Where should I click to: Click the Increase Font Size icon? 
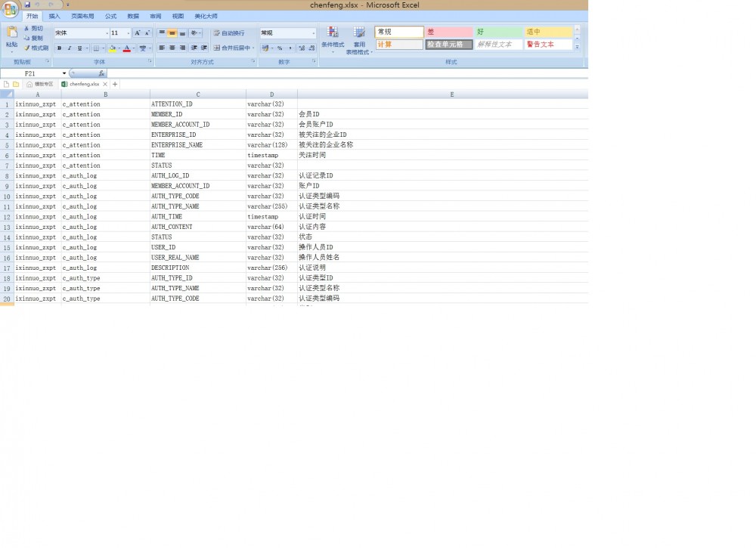click(x=138, y=33)
